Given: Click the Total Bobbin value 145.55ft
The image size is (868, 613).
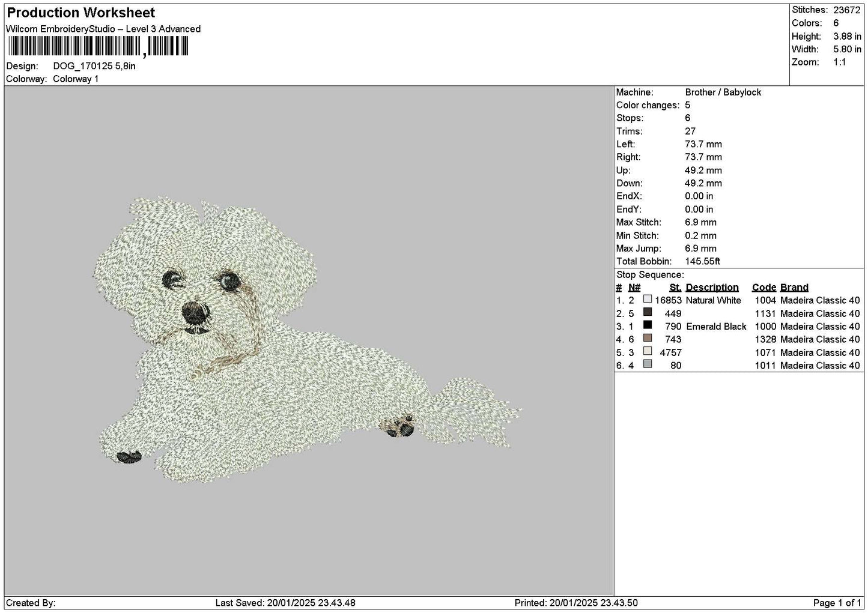Looking at the screenshot, I should [x=703, y=262].
